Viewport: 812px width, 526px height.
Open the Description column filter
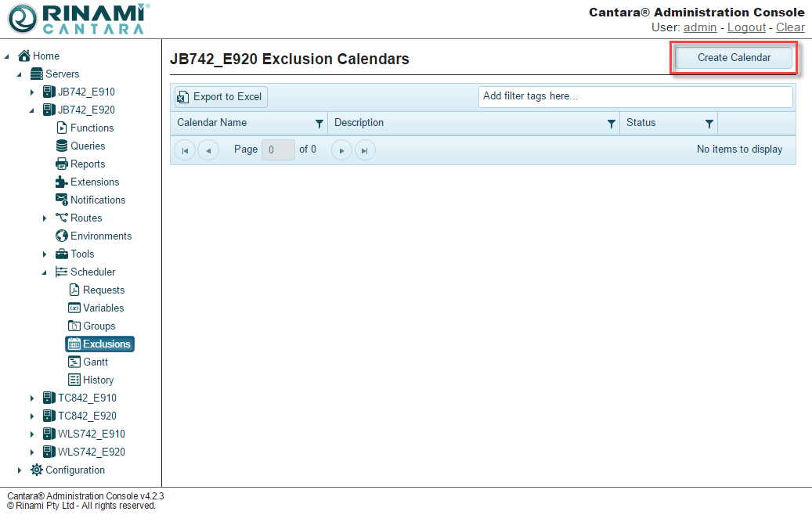pos(612,124)
